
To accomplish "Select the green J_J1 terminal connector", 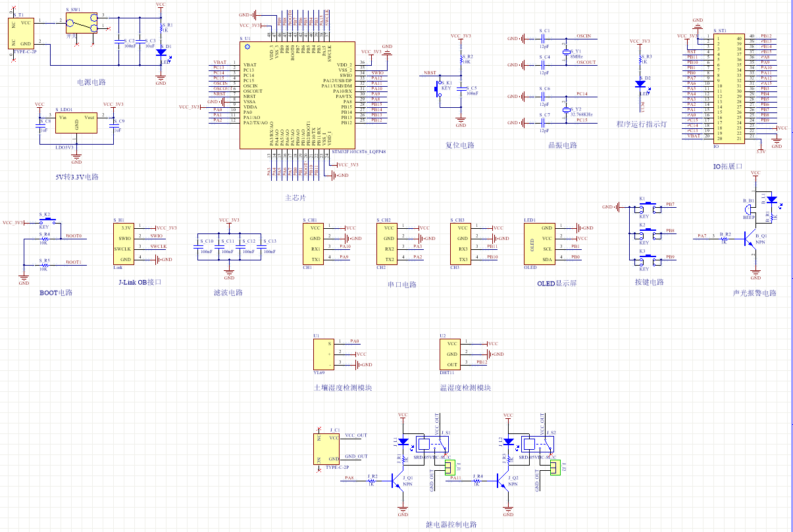I will [450, 468].
